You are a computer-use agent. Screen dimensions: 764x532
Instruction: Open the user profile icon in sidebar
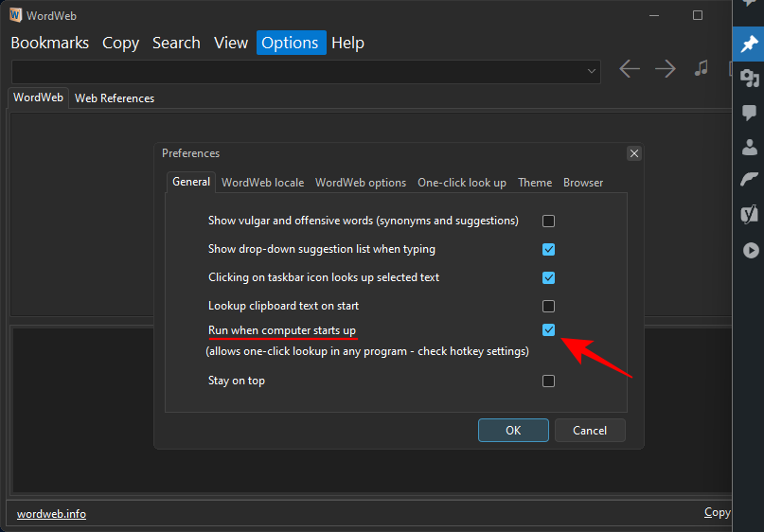[x=749, y=147]
